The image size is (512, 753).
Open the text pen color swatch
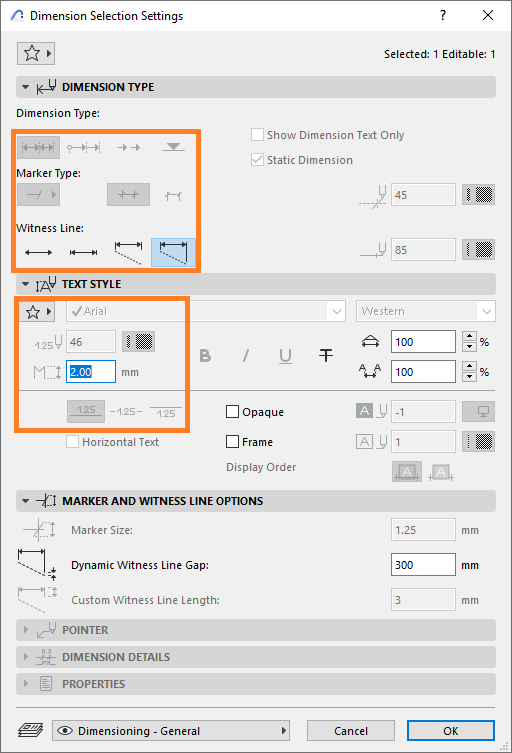pyautogui.click(x=138, y=342)
